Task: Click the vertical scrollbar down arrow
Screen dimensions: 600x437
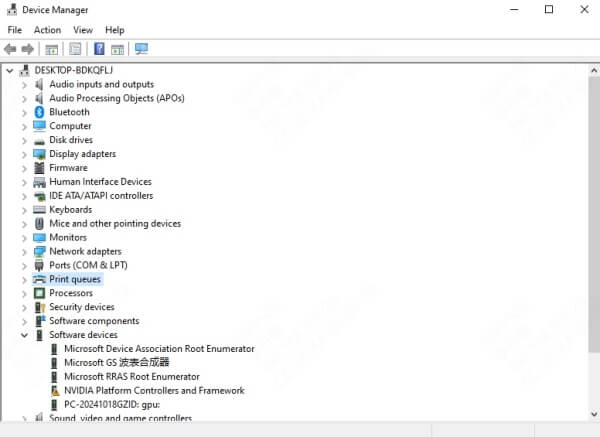Action: tap(593, 412)
